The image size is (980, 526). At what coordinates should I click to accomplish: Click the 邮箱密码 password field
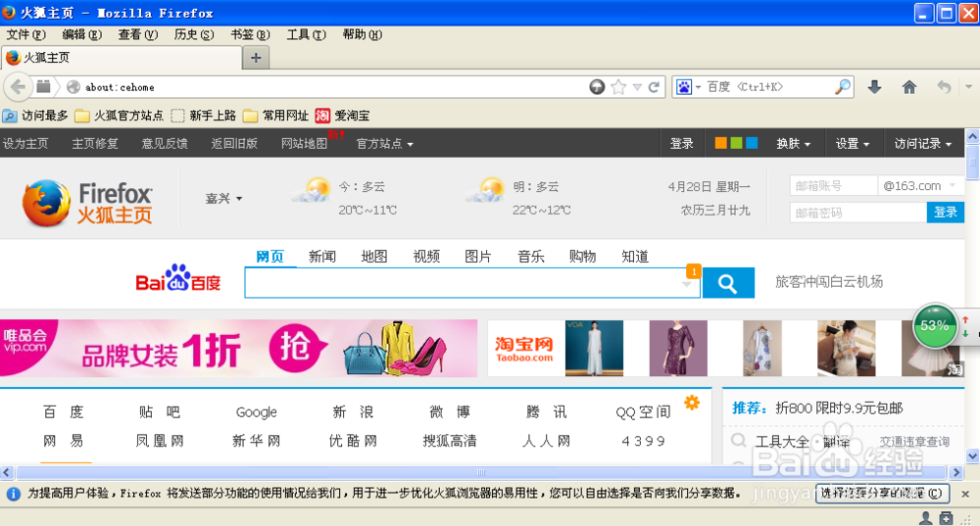point(858,213)
